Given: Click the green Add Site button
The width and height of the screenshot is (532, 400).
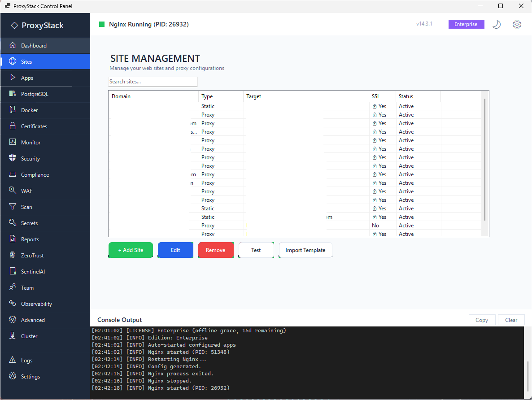Looking at the screenshot, I should tap(131, 250).
